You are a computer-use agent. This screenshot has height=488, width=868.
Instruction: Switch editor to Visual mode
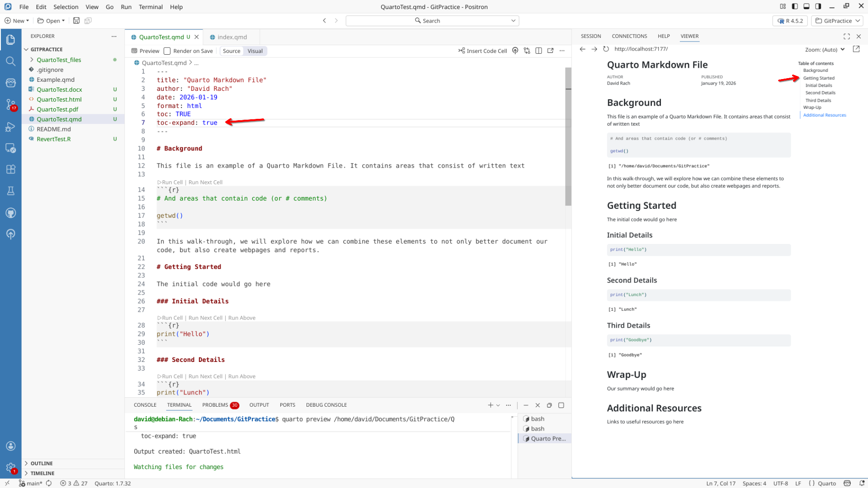pos(255,51)
